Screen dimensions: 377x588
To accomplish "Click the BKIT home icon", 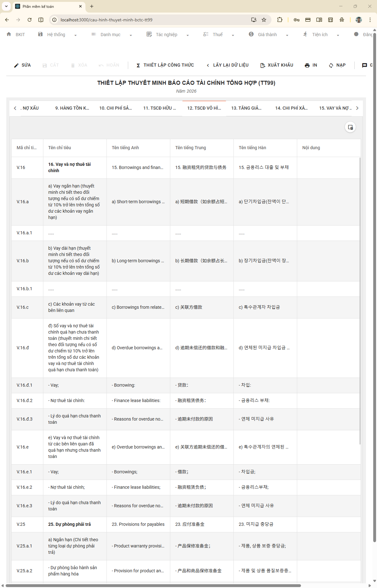I will [9, 34].
